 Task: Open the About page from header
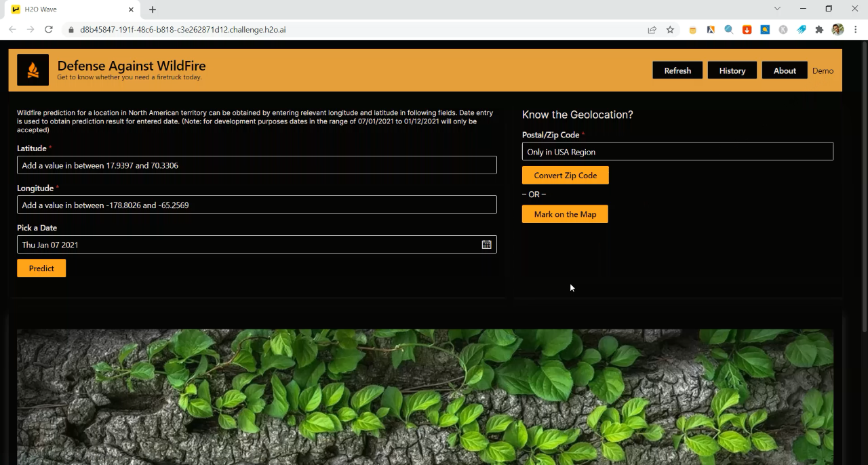785,70
